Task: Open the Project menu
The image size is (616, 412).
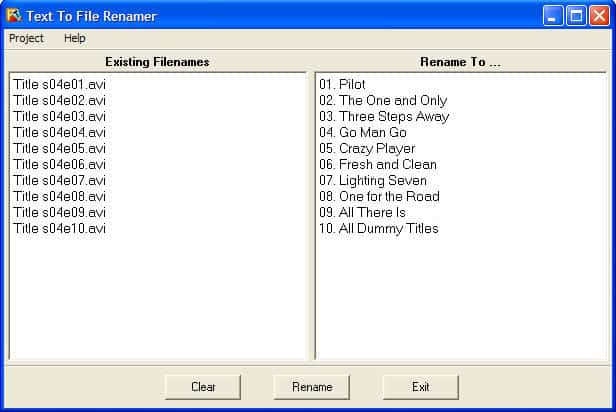Action: tap(26, 38)
